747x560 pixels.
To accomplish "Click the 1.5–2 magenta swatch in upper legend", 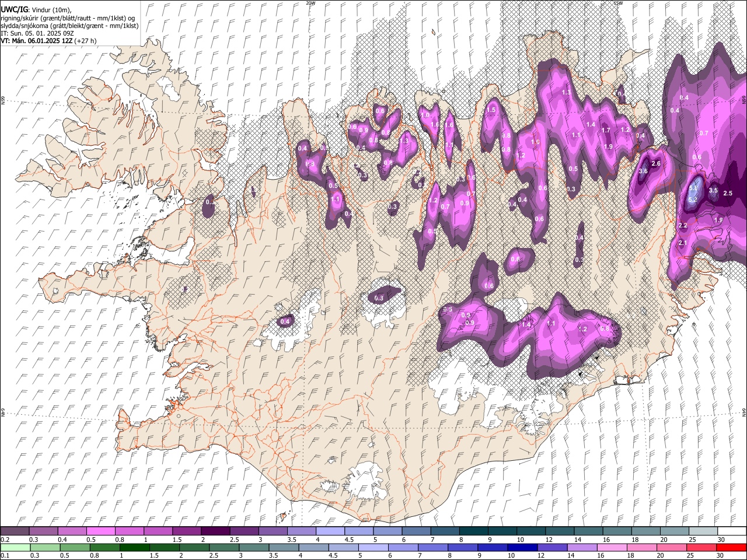I will point(187,531).
